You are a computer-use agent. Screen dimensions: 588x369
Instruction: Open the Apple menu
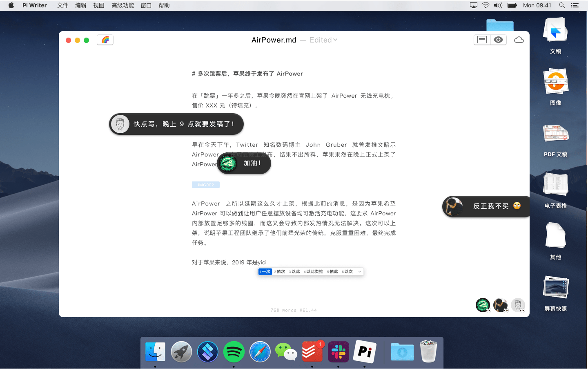[x=11, y=5]
